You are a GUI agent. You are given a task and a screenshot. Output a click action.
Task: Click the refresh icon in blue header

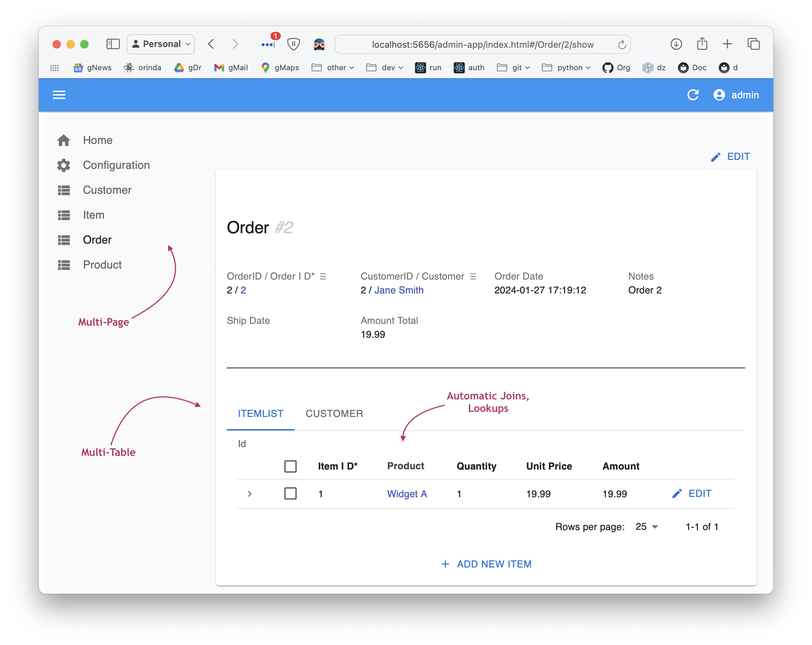click(x=693, y=95)
